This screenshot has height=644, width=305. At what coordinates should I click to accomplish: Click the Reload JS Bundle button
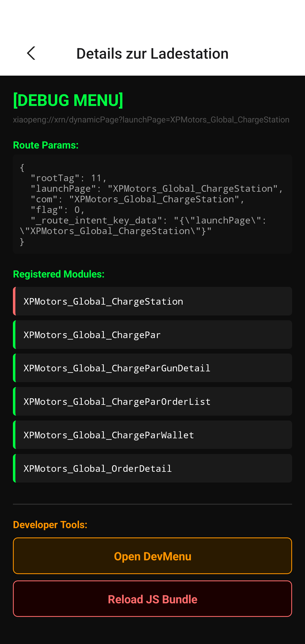point(152,599)
